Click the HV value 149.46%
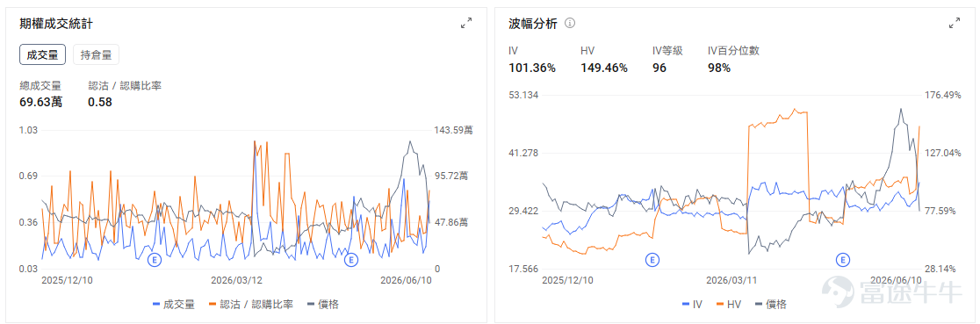 tap(604, 68)
